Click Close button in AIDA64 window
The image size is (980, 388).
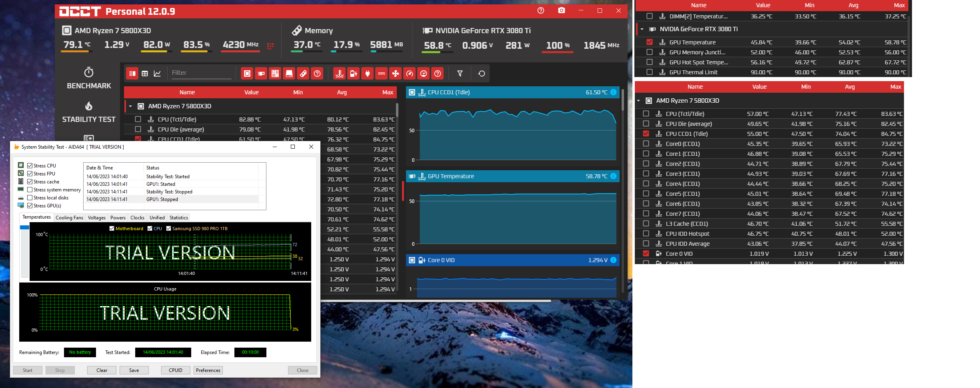click(x=302, y=370)
